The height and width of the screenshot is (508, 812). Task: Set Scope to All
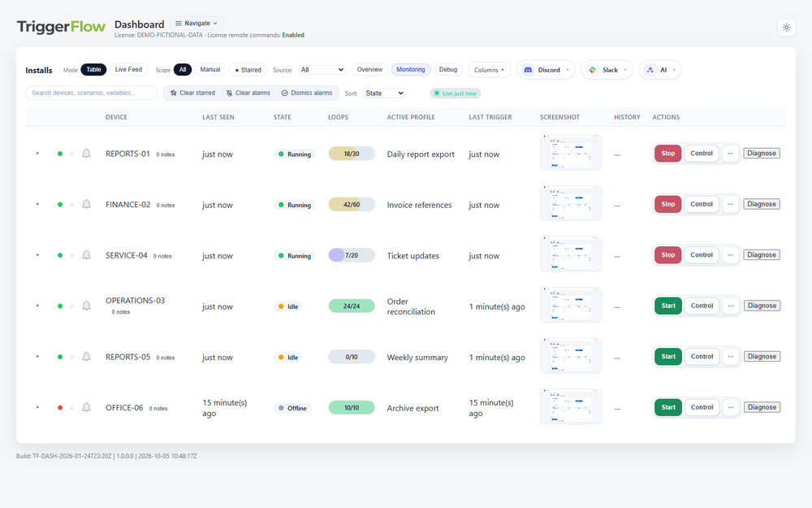point(183,69)
